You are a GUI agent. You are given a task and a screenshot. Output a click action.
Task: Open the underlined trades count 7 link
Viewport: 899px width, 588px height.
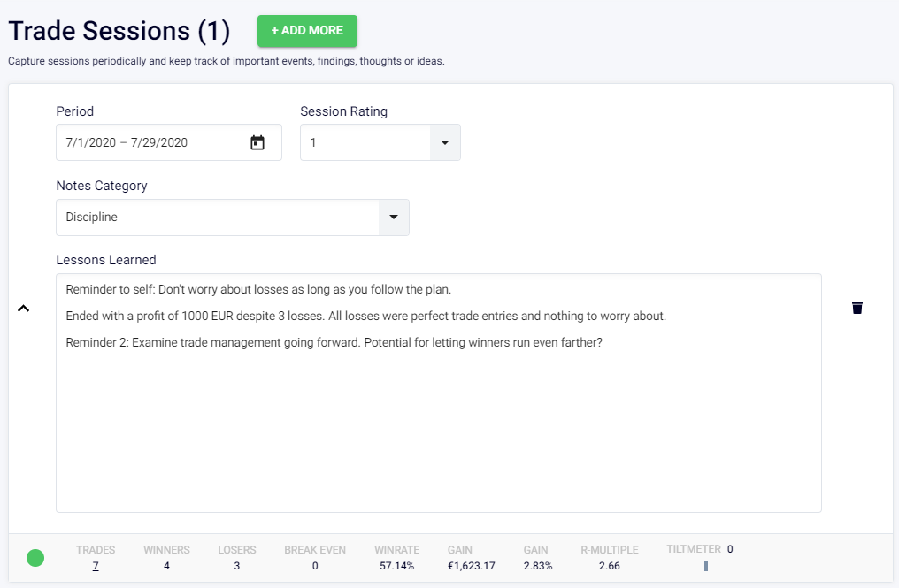(96, 566)
